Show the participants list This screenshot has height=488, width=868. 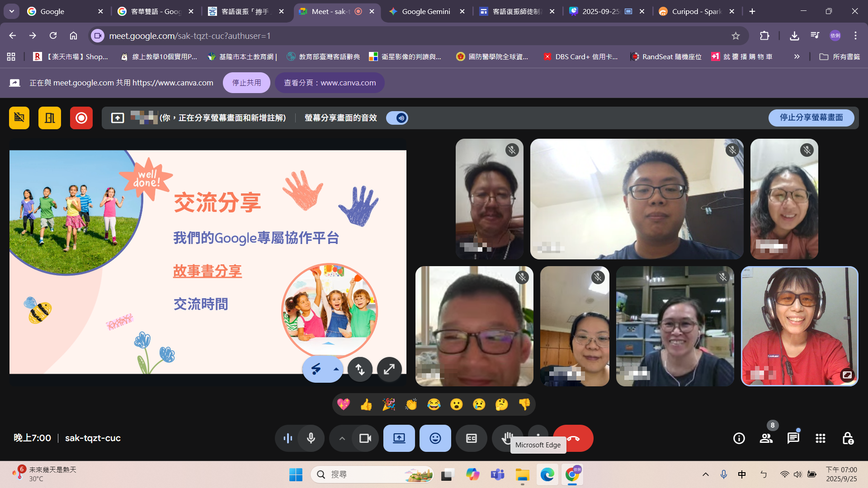(x=766, y=438)
